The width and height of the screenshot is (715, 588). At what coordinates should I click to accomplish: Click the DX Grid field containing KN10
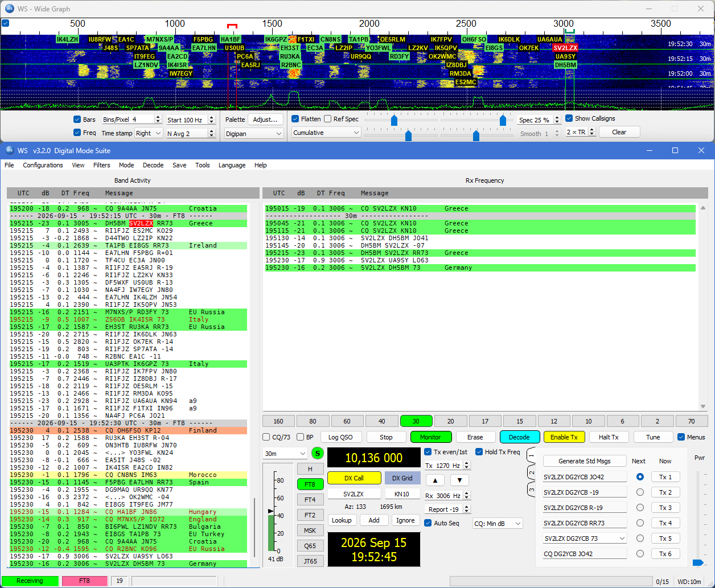pos(402,494)
